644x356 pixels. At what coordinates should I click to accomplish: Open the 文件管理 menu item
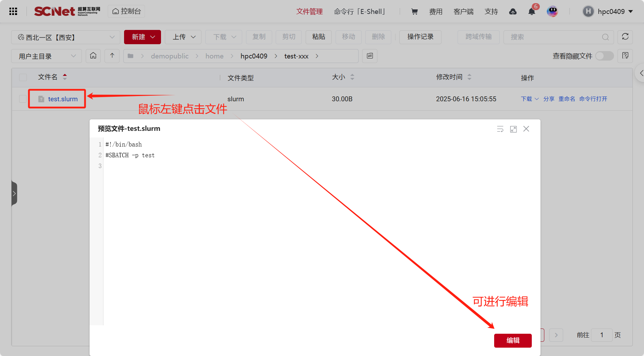(x=309, y=11)
